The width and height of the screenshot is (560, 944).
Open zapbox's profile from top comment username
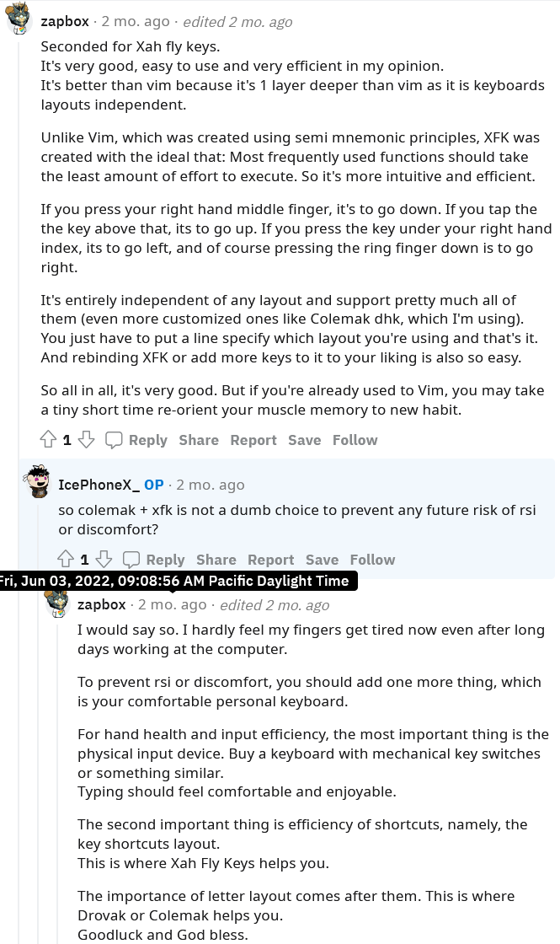(x=65, y=22)
